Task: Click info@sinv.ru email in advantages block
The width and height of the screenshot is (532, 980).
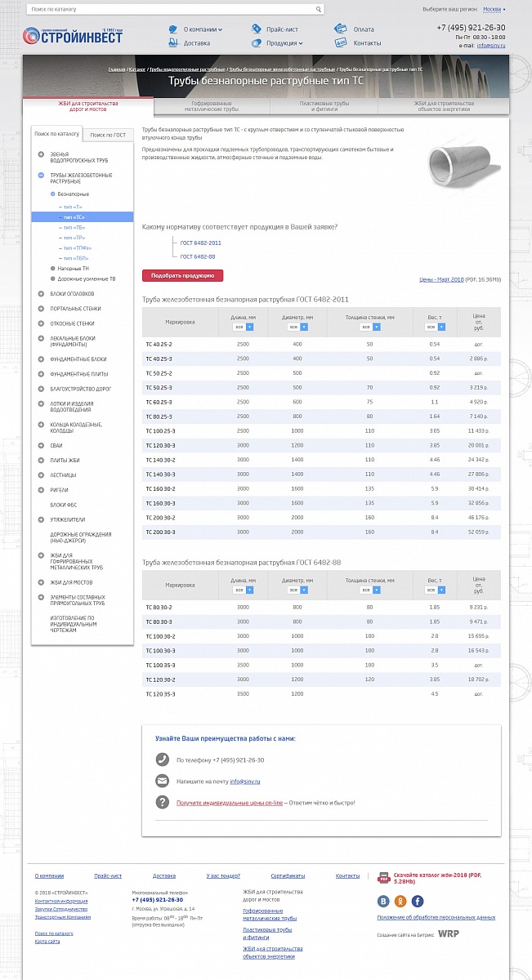Action: click(244, 782)
